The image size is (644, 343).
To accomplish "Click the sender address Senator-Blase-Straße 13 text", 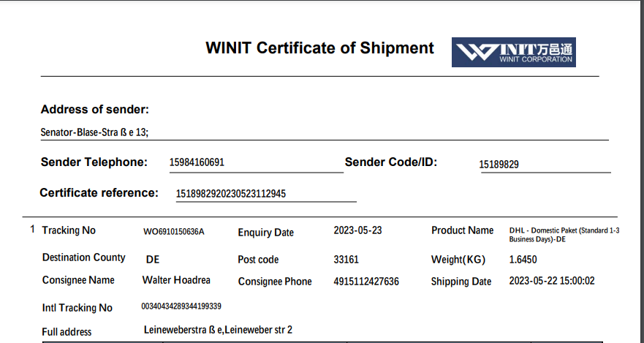I will coord(95,133).
